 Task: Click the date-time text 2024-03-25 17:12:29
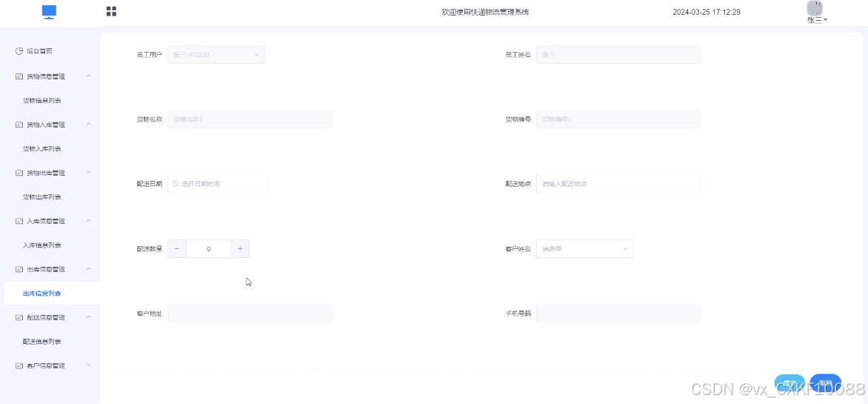707,12
